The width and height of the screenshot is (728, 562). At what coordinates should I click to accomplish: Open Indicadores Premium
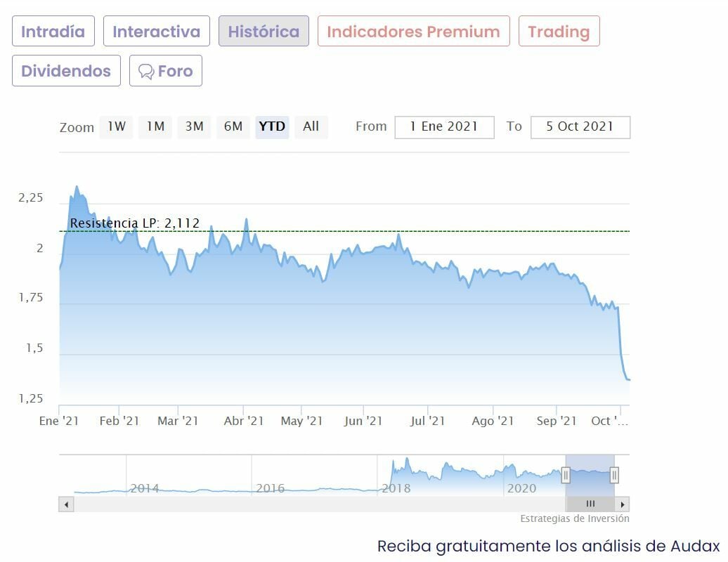(413, 32)
